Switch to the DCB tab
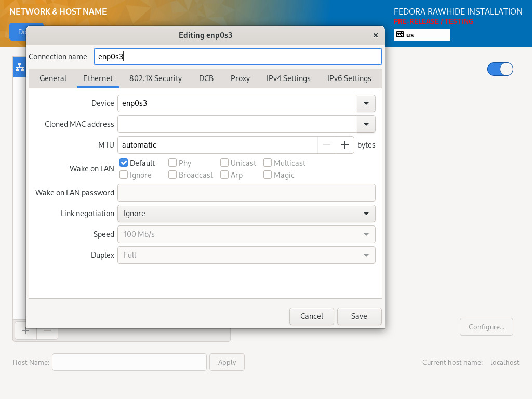Screen dimensions: 532x399 (x=206, y=78)
